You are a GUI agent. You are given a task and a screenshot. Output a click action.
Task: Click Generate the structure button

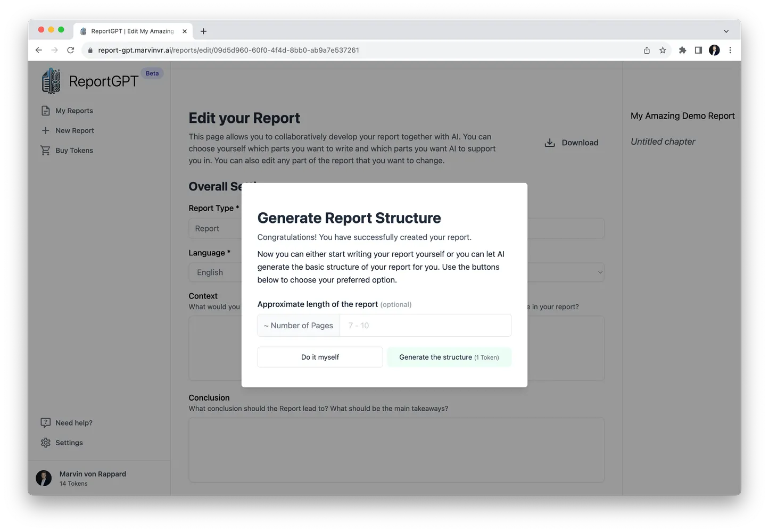(x=449, y=357)
